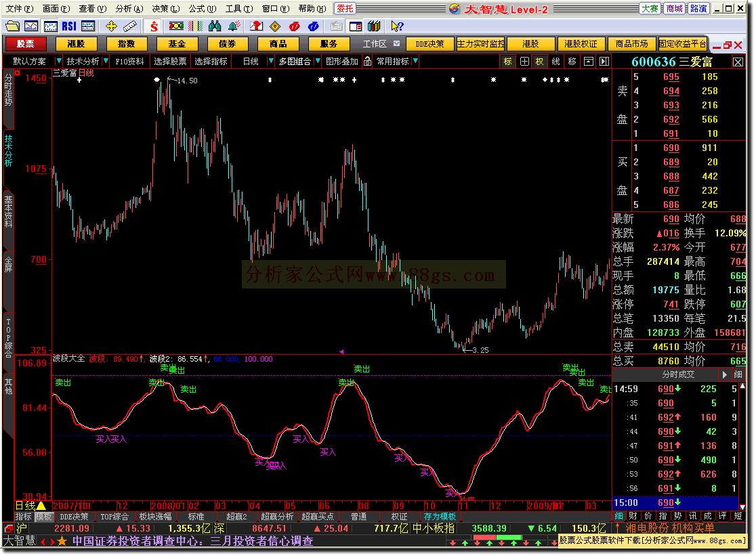Viewport: 756px width, 556px height.
Task: Switch to the 超赢分析 indicator tab
Action: (277, 517)
